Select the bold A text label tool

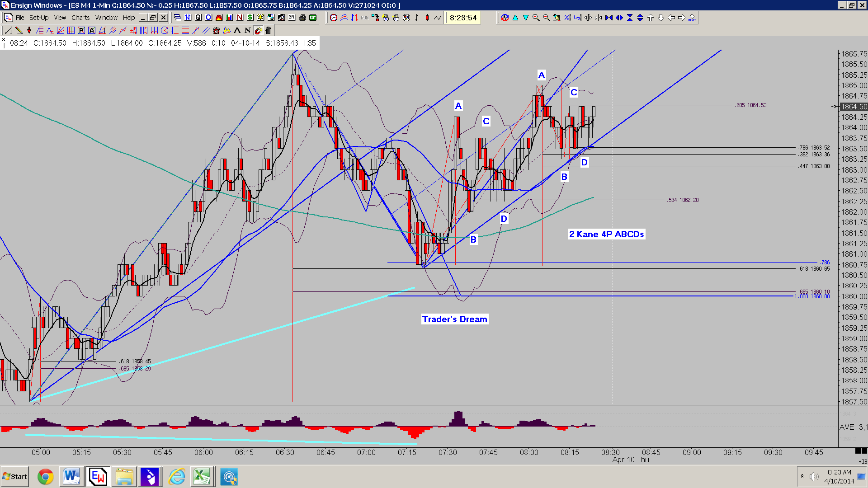(237, 30)
